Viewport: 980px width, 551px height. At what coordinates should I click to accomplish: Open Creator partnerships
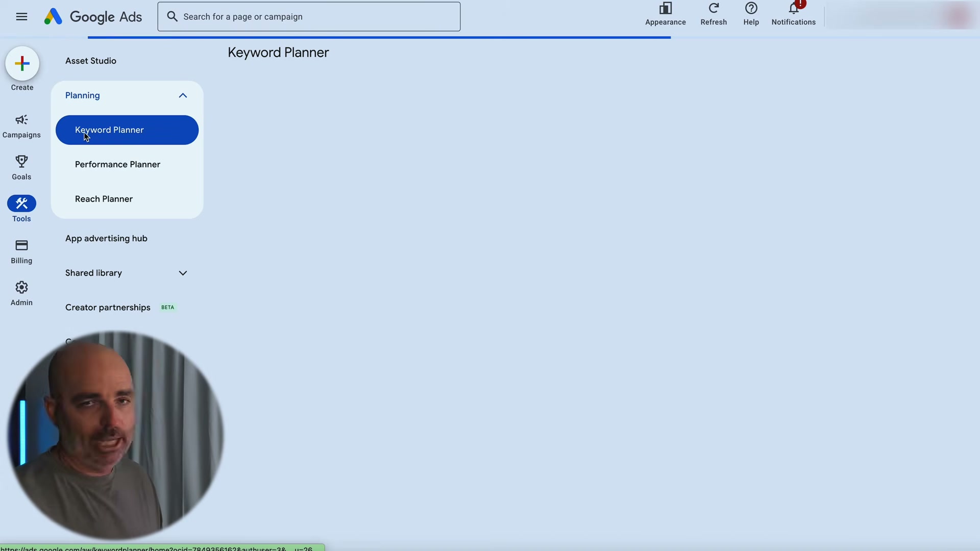108,308
